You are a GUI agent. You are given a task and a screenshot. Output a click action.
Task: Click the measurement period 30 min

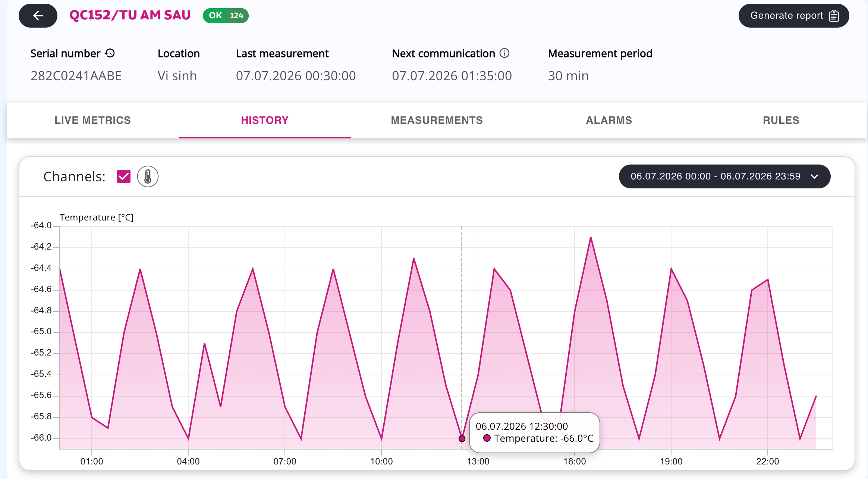click(568, 76)
